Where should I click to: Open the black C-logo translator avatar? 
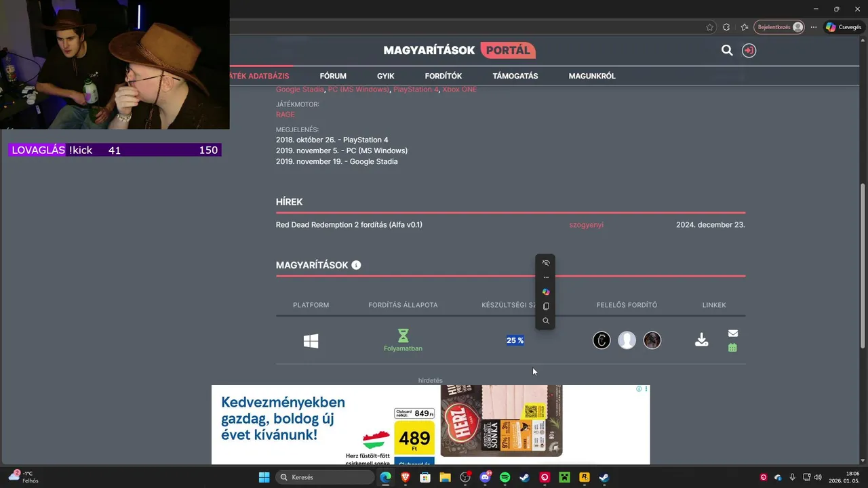pos(601,340)
